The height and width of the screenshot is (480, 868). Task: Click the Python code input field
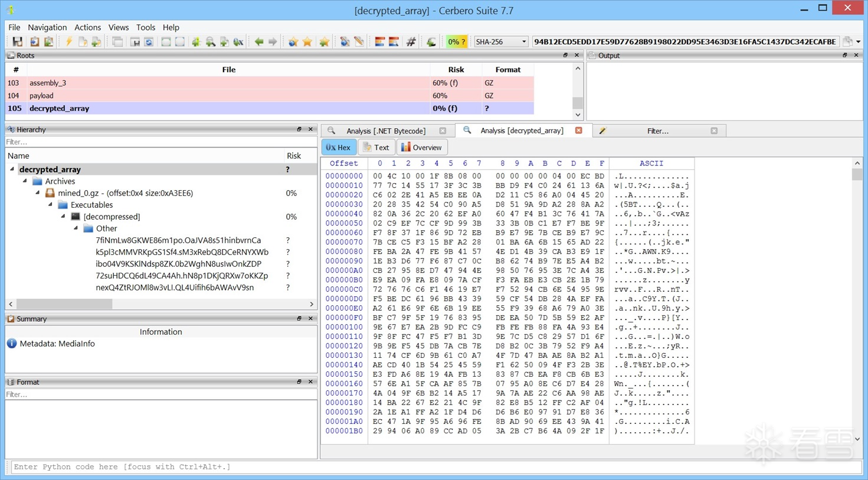pos(435,467)
